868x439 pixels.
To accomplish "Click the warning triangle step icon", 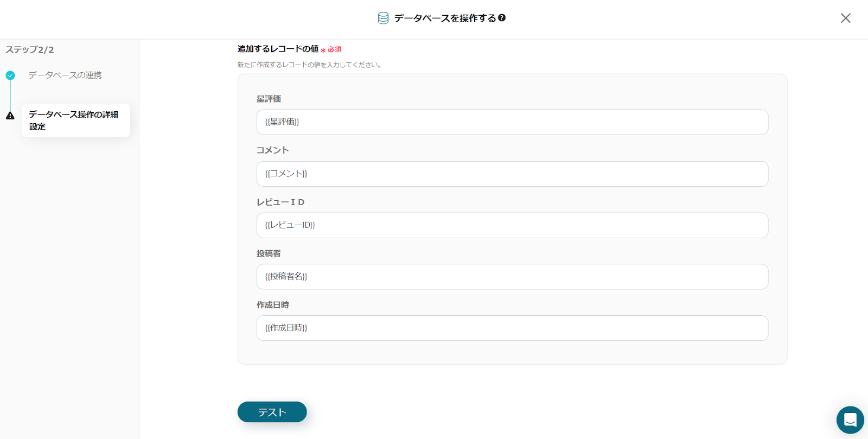I will tap(10, 116).
